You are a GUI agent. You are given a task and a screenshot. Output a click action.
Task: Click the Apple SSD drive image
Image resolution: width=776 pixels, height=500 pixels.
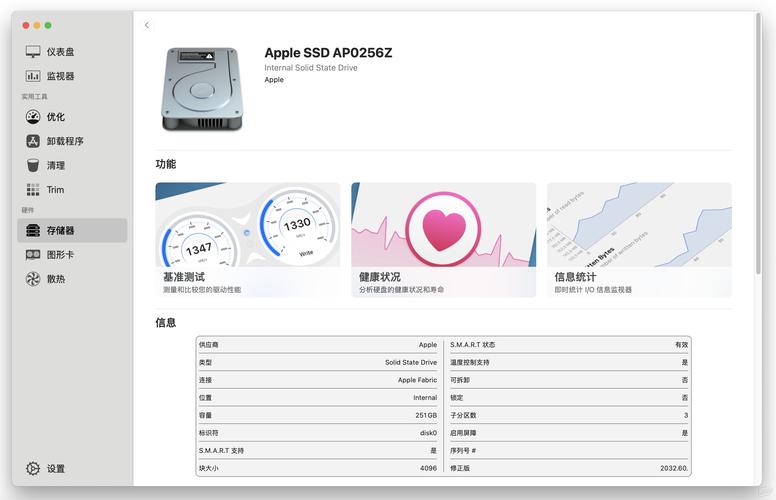tap(202, 89)
